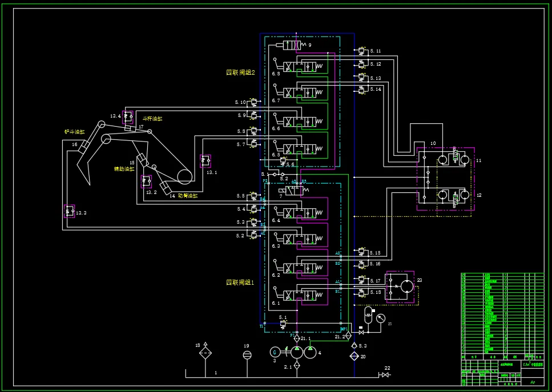
Task: Click solenoid valve symbol 7
Action: 293,191
